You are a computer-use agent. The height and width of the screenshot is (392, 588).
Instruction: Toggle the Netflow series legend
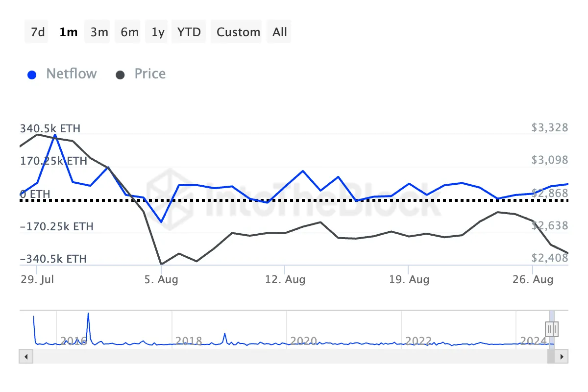click(71, 74)
